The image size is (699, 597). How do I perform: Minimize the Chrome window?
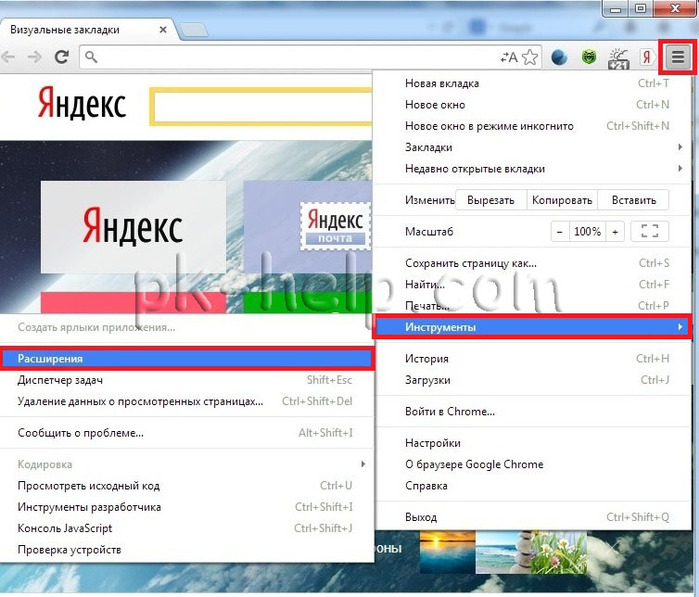(x=616, y=9)
